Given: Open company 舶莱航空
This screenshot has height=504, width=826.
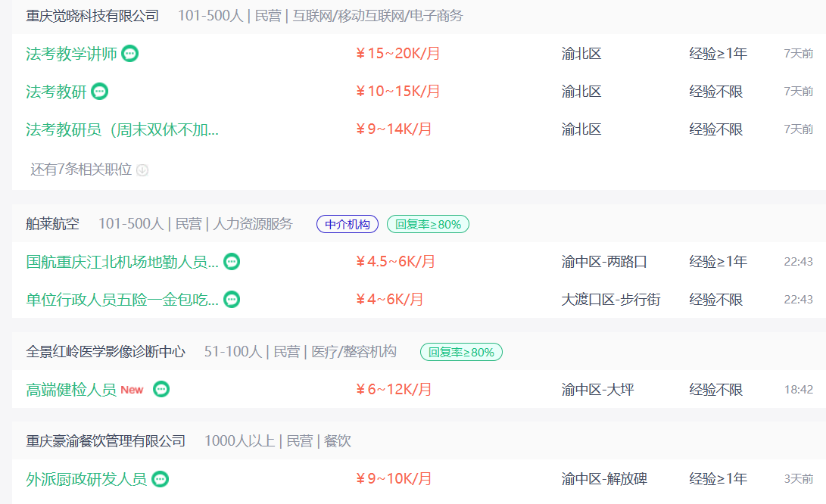Looking at the screenshot, I should (x=53, y=224).
